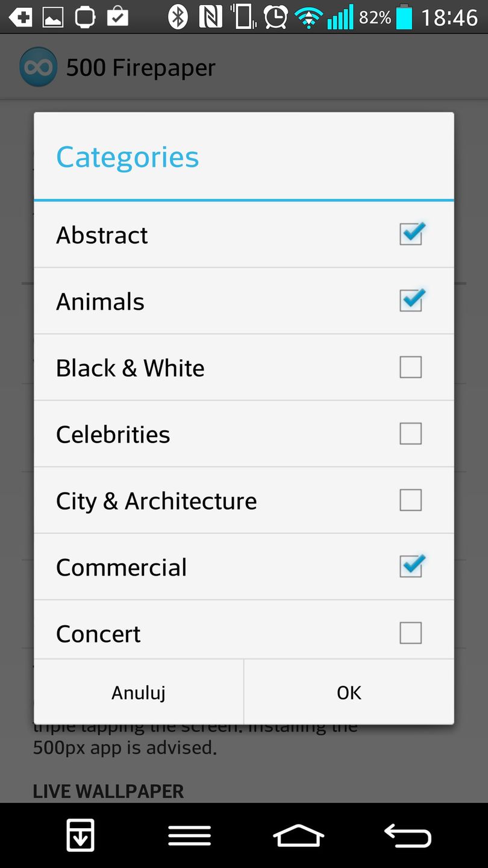Viewport: 488px width, 868px height.
Task: Tap the NFC status icon
Action: pos(210,17)
